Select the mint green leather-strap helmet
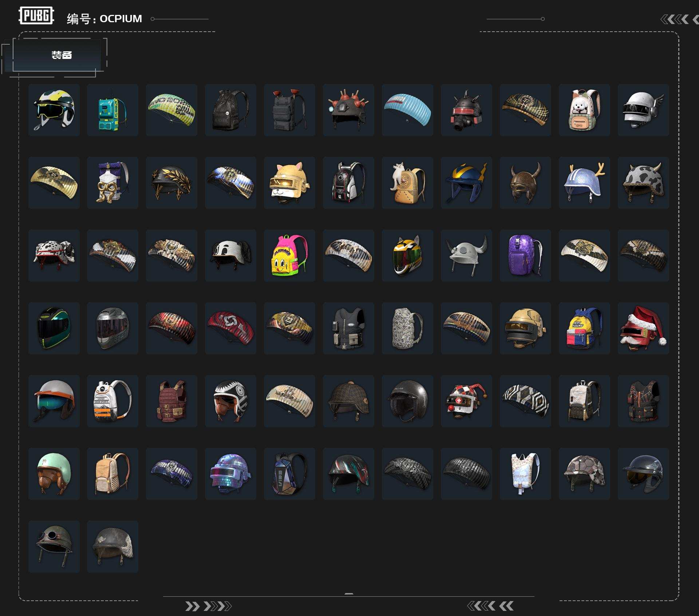 (54, 474)
